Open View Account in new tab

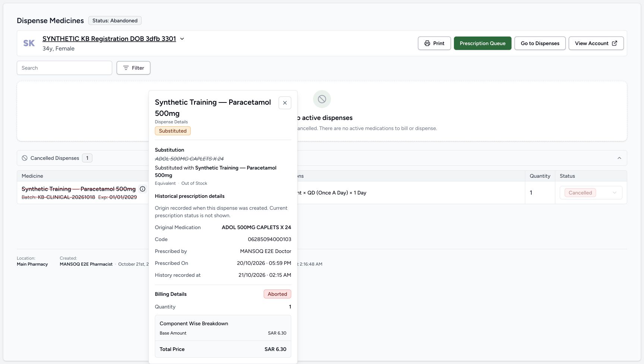click(x=596, y=43)
